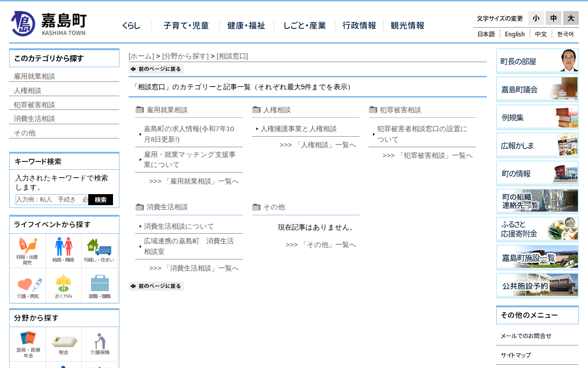
Task: View the 「その他」一覧へ list link
Action: click(x=321, y=245)
